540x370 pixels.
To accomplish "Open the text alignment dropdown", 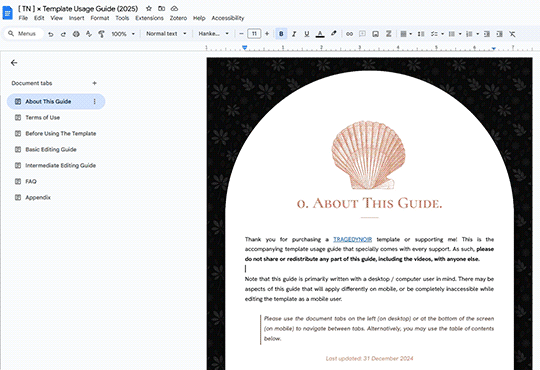I will coord(406,34).
